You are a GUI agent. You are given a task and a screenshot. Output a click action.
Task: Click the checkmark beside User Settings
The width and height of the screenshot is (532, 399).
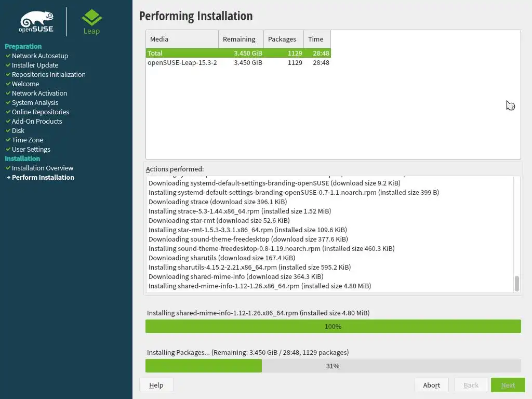pos(8,149)
